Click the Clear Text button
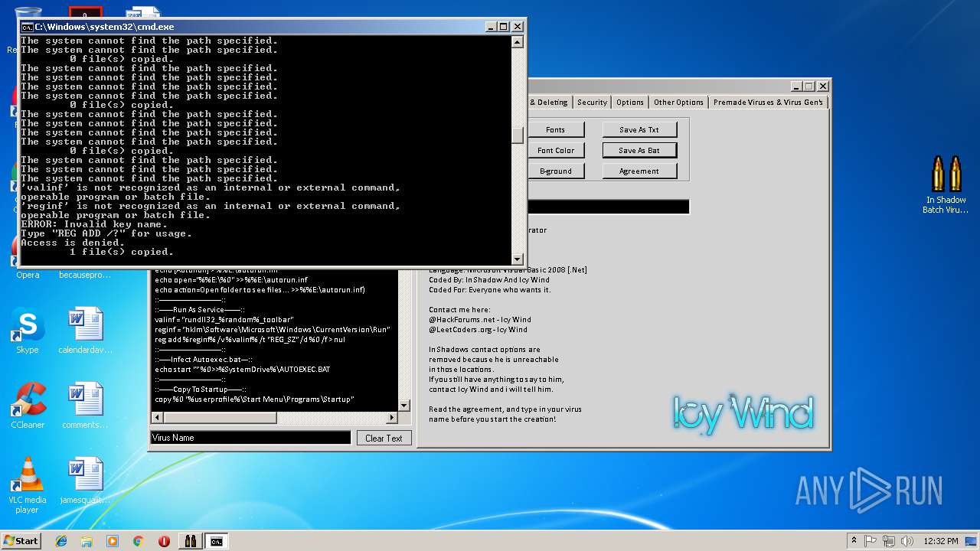Viewport: 980px width, 551px height. click(384, 439)
